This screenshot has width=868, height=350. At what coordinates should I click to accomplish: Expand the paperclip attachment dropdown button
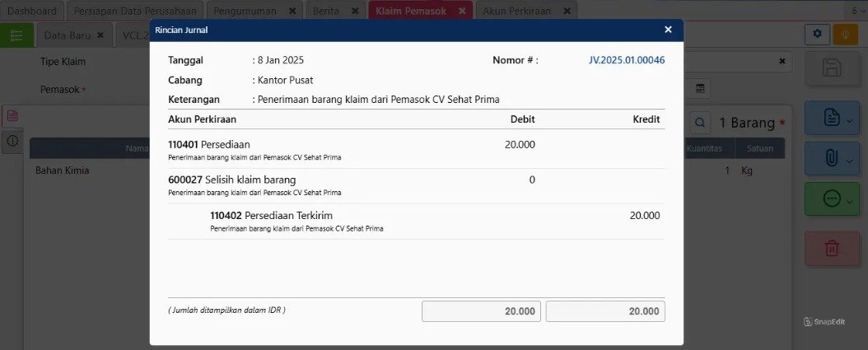pyautogui.click(x=832, y=158)
